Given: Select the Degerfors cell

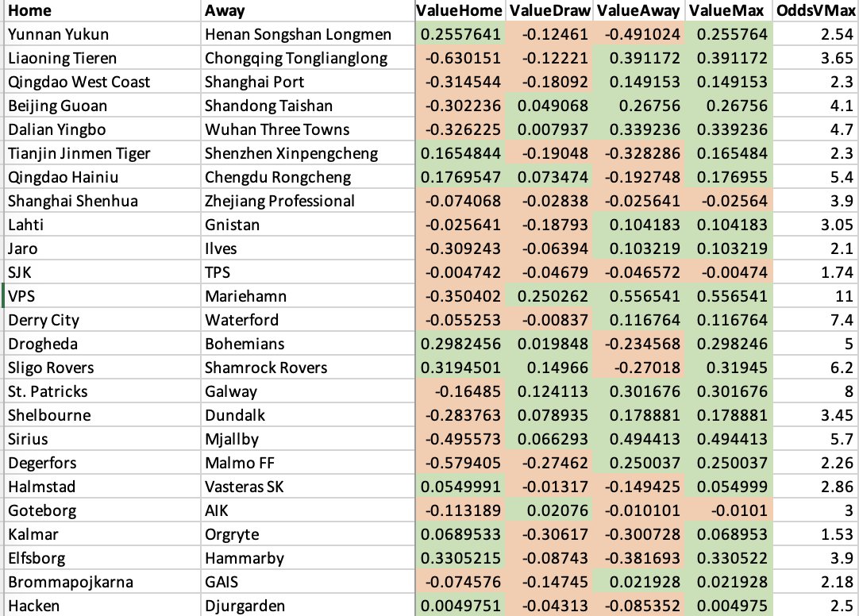Looking at the screenshot, I should point(102,463).
